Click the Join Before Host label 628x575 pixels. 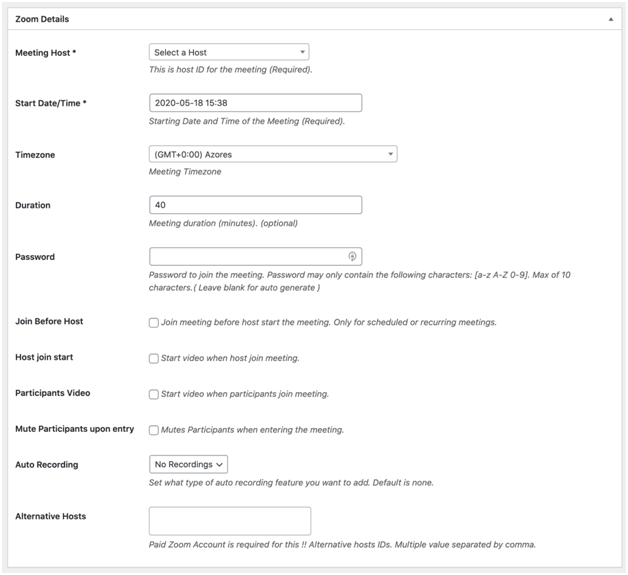(49, 322)
